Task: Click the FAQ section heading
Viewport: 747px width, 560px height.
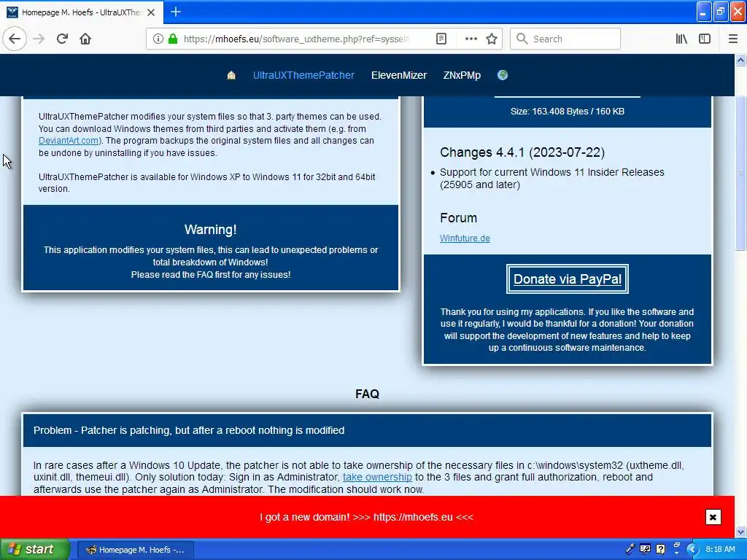Action: tap(367, 394)
